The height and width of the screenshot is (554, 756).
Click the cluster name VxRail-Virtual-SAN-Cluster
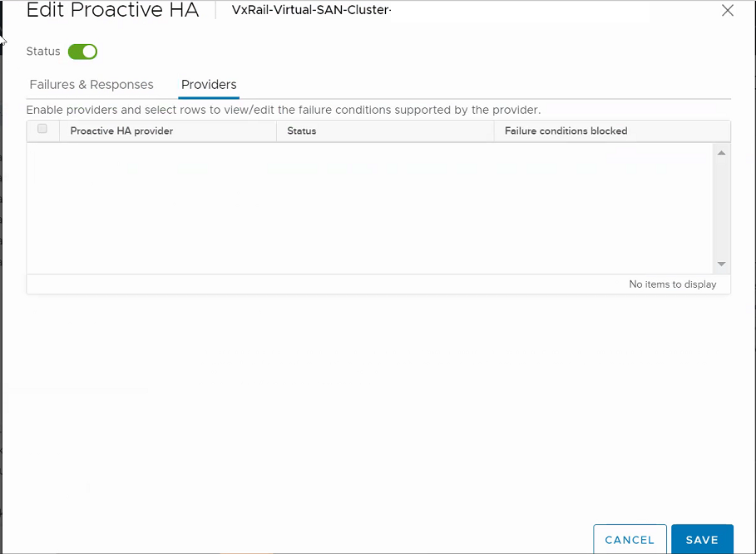[310, 9]
